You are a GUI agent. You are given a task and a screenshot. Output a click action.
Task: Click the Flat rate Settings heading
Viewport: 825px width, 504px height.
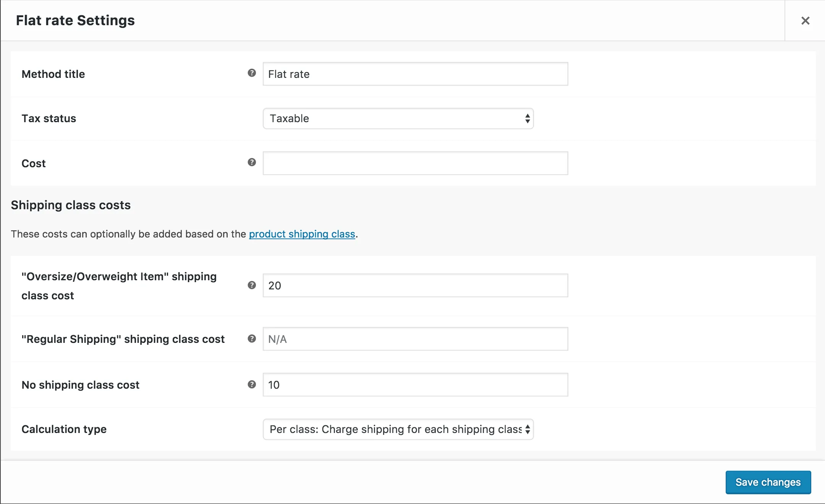tap(75, 21)
